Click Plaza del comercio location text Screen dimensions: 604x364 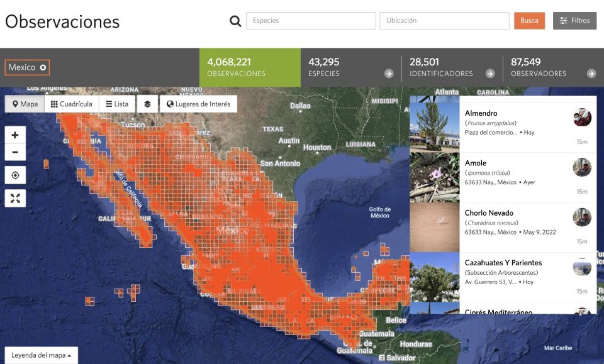(491, 133)
